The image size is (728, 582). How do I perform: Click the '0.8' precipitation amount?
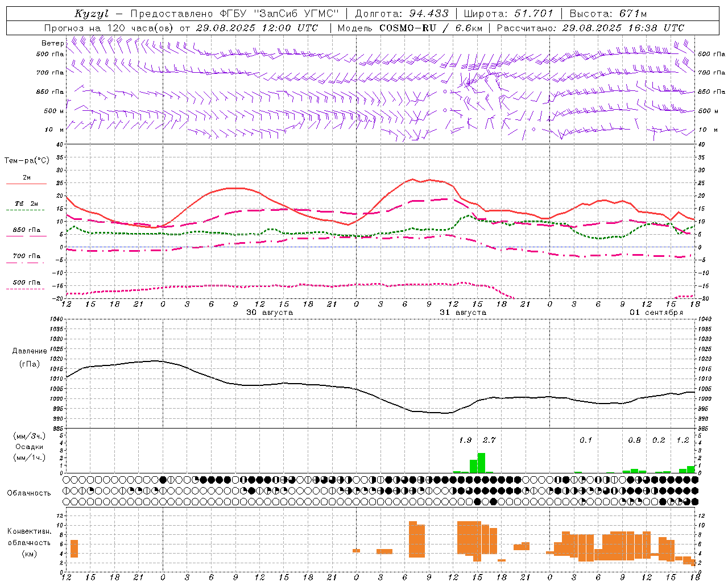pos(634,440)
